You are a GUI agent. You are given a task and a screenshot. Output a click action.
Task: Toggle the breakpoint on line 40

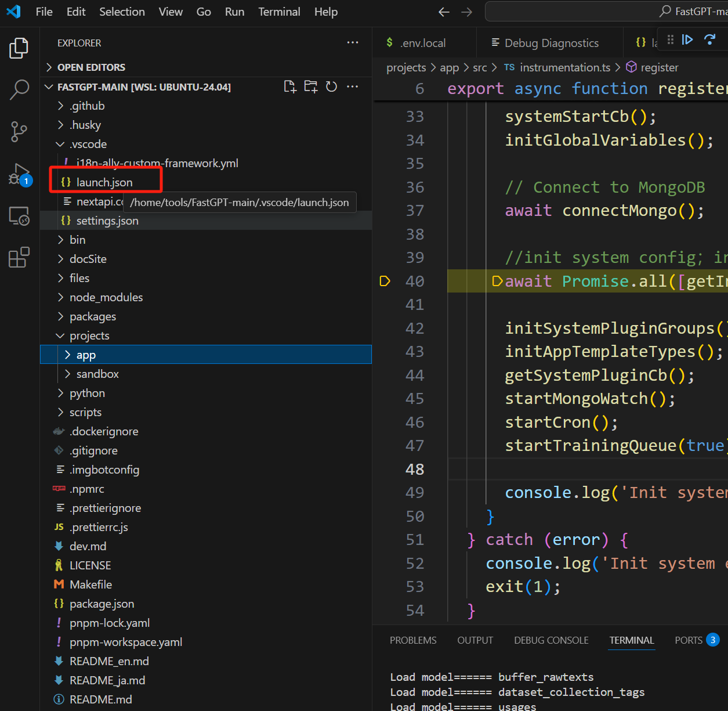coord(384,281)
